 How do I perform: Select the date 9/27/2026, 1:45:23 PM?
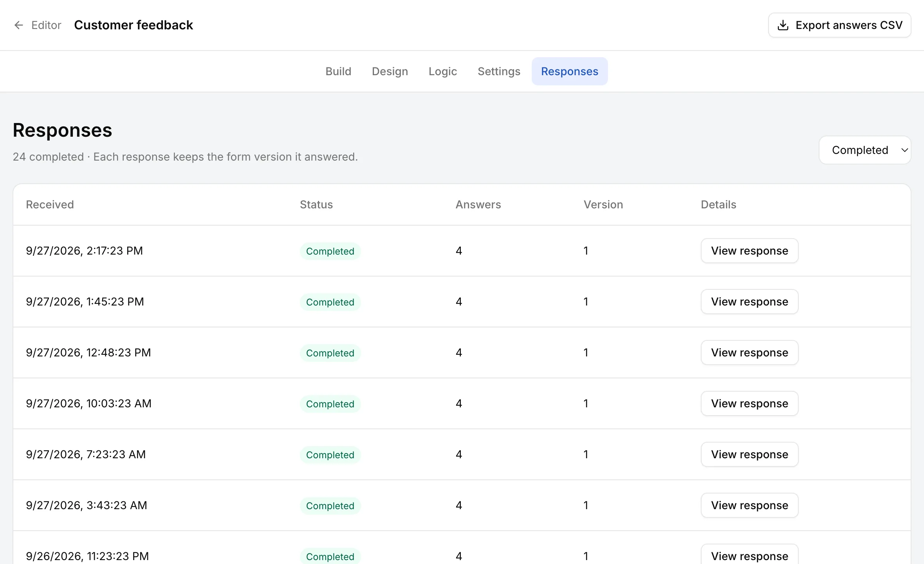click(85, 302)
